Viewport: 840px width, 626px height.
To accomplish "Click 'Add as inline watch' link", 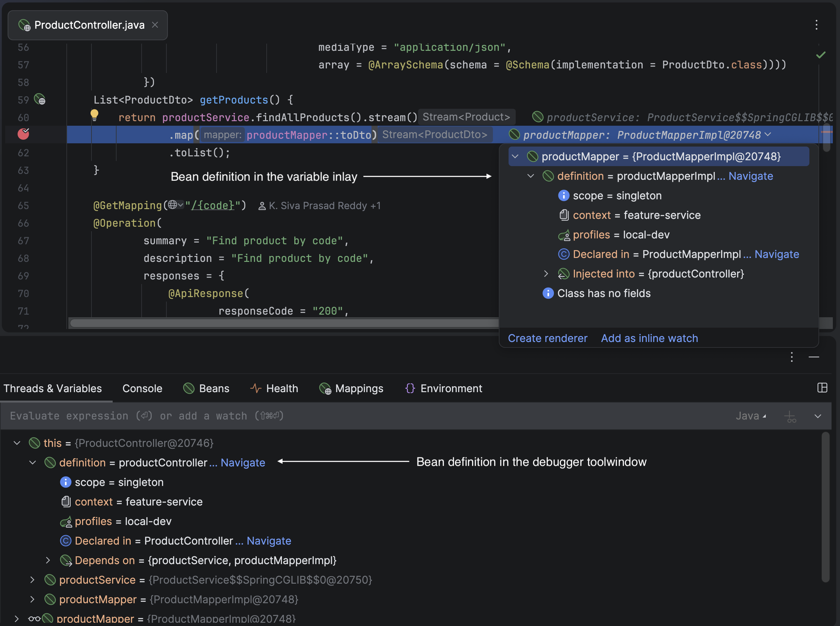I will (649, 338).
